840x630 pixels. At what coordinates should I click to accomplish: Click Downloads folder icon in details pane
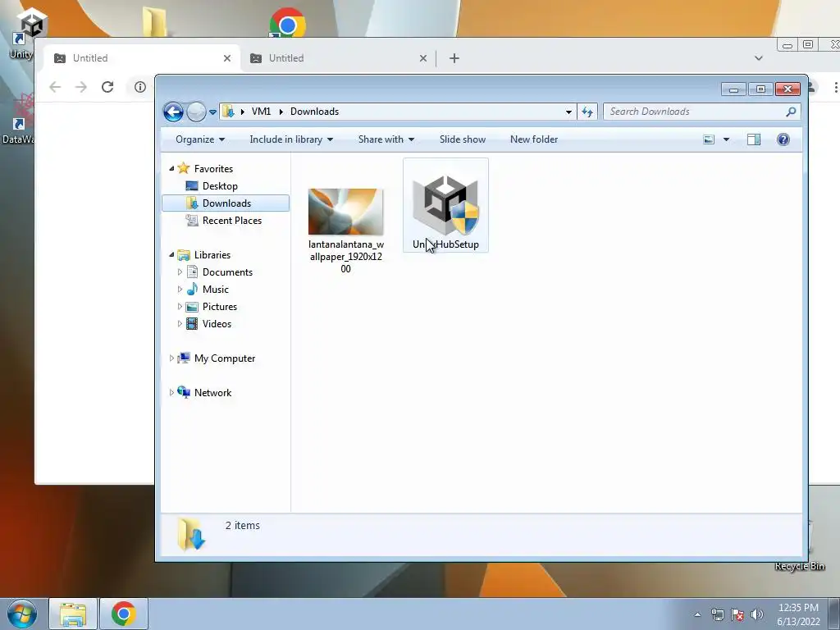pyautogui.click(x=190, y=533)
